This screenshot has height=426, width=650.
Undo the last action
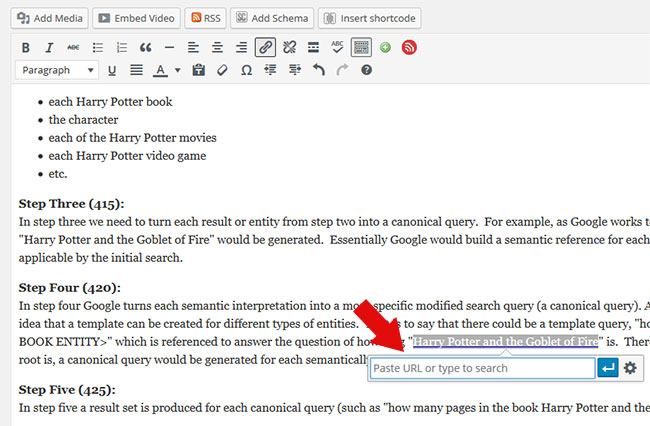tap(318, 70)
